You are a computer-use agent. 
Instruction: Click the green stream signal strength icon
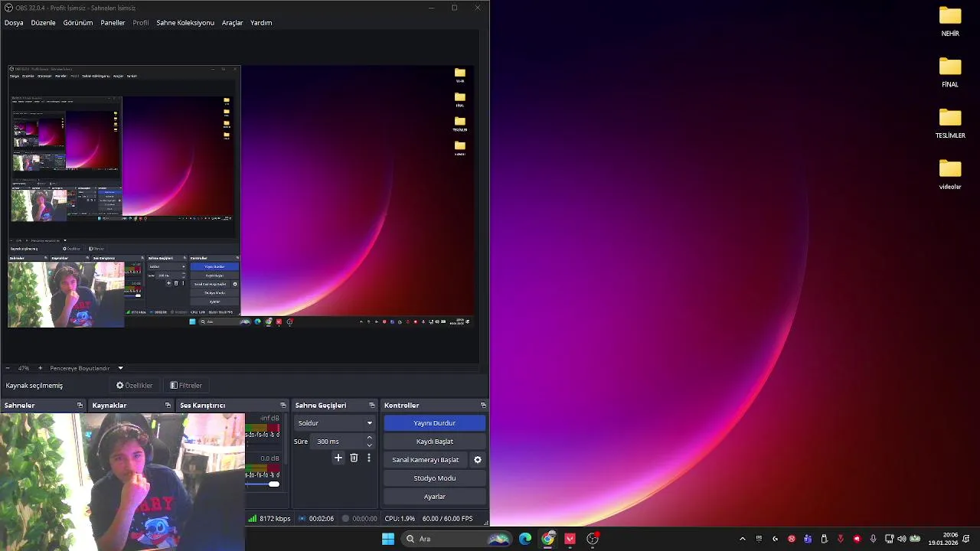(252, 518)
